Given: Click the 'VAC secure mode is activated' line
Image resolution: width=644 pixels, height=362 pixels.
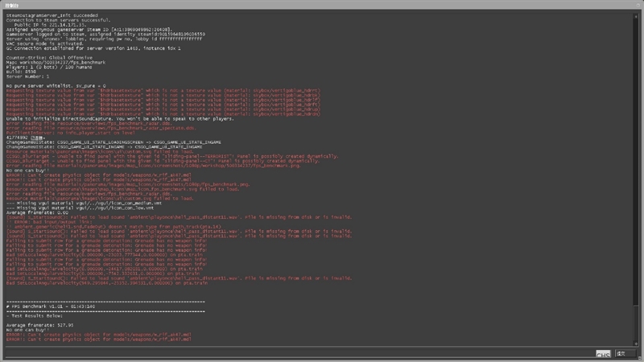Looking at the screenshot, I should pos(45,43).
